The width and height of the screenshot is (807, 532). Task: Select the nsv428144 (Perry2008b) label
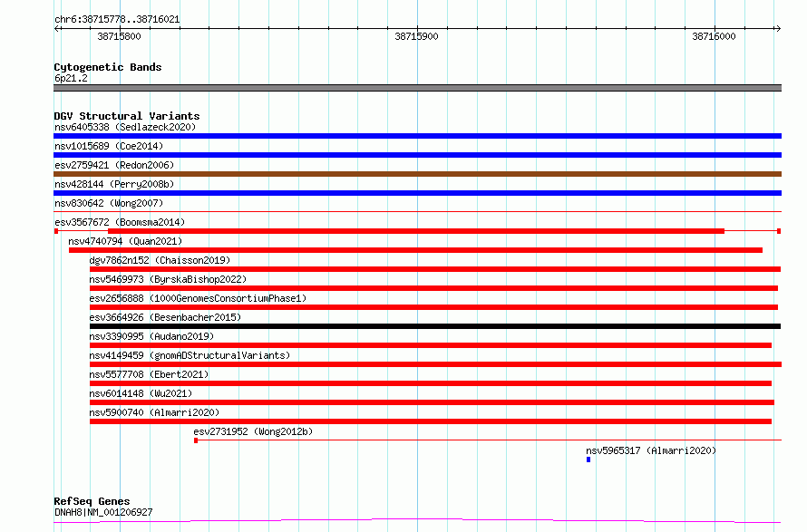114,184
